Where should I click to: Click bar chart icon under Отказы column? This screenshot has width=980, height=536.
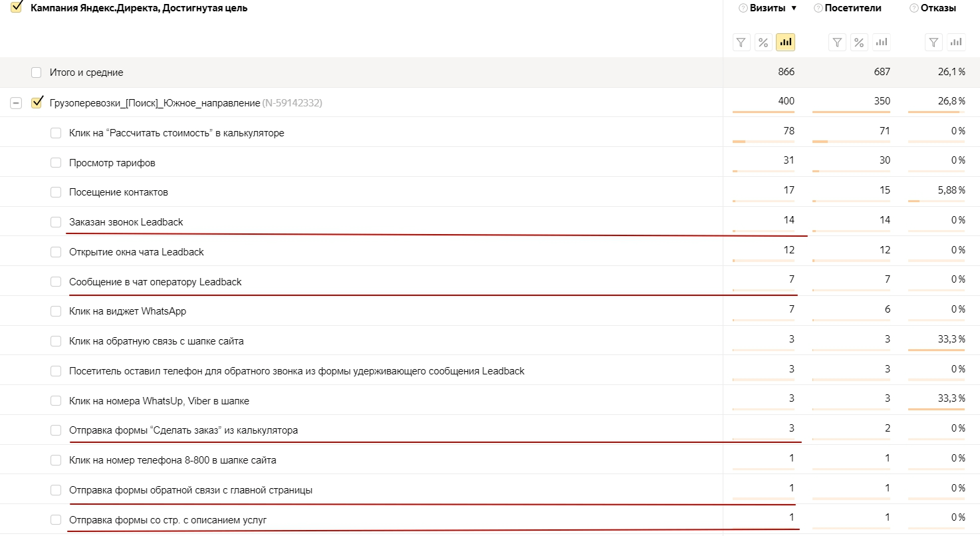point(956,43)
